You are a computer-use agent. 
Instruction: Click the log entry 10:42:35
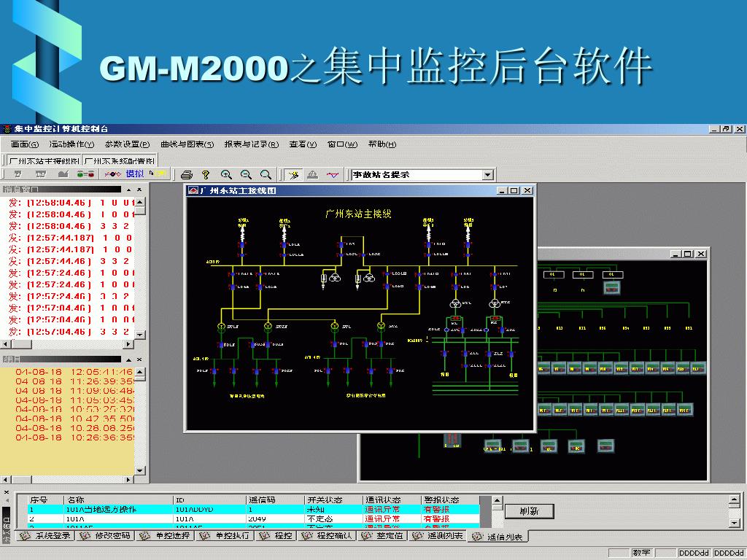(74, 419)
